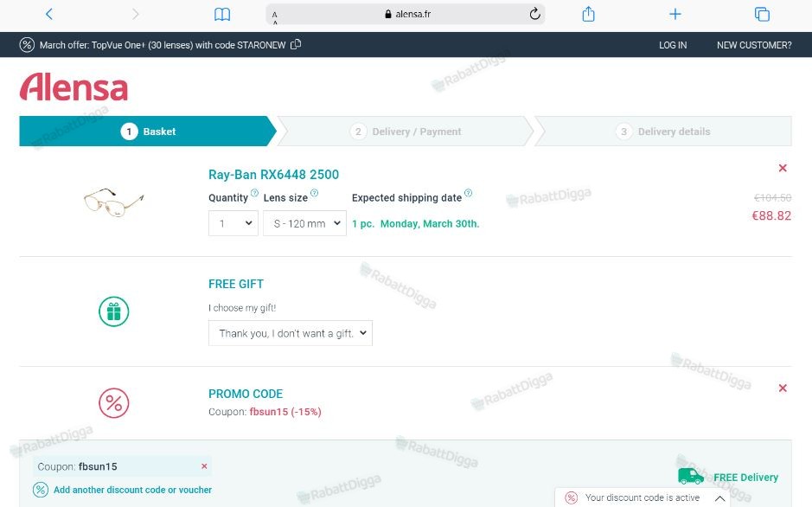
Task: Remove Ray-Ban RX6448 from basket
Action: (783, 168)
